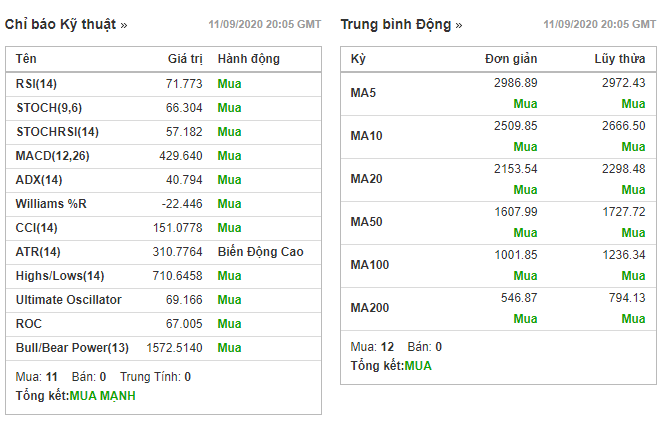Screen dimensions: 664x424
Task: Click the MUA summary under moving averages
Action: pos(418,366)
